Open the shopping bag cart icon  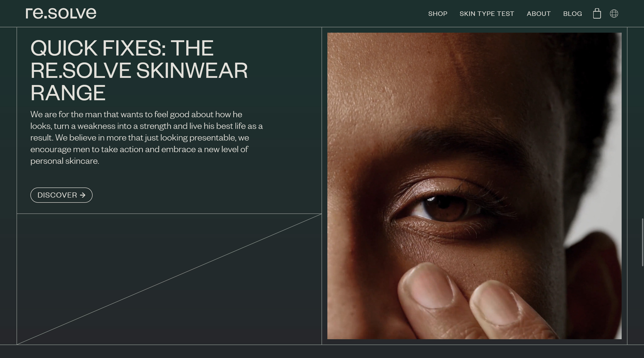pyautogui.click(x=597, y=13)
